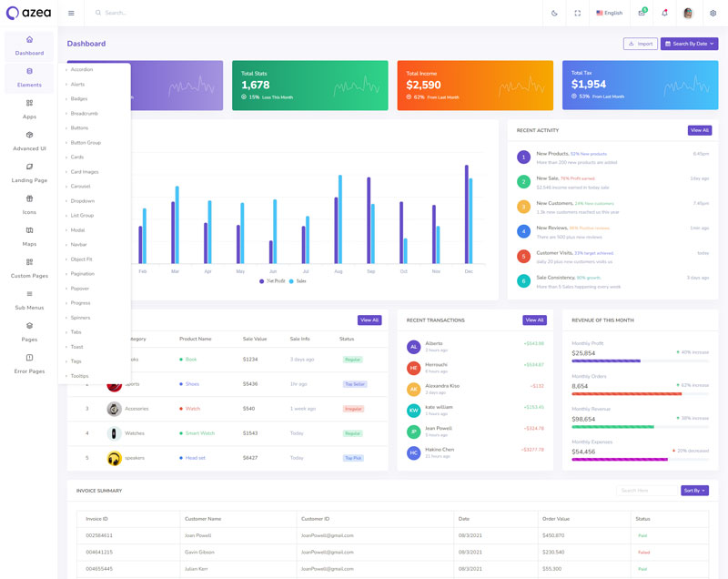The height and width of the screenshot is (579, 728).
Task: Open Error Pages sidebar item
Action: (29, 363)
